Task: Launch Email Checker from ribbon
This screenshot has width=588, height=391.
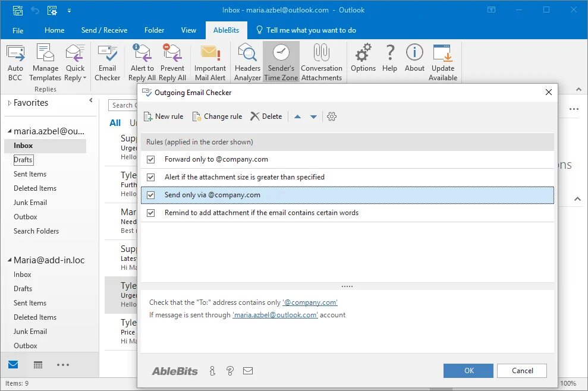Action: [107, 62]
